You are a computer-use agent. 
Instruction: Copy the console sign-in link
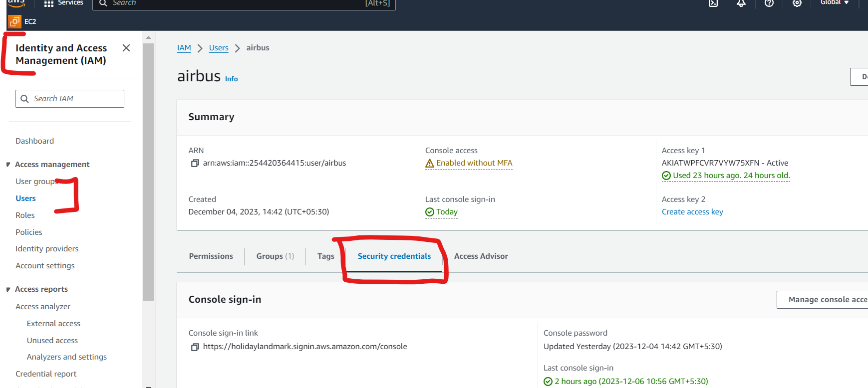195,347
